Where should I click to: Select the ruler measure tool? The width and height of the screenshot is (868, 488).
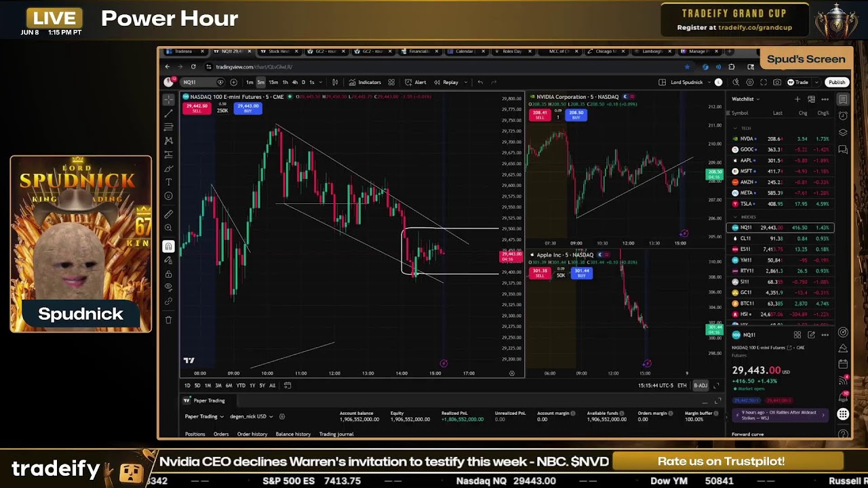point(169,214)
